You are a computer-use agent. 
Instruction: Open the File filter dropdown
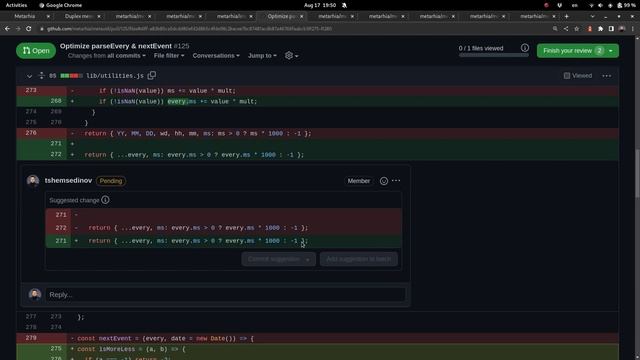coord(169,56)
